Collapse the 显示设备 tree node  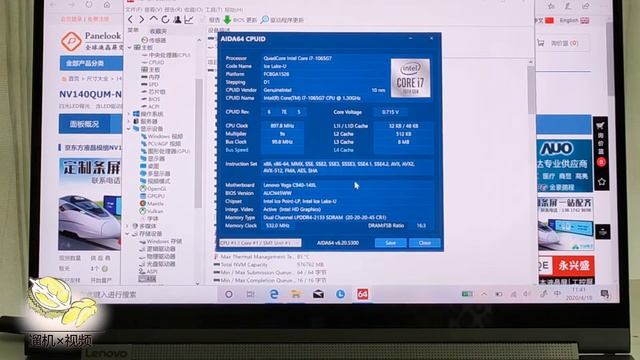(x=129, y=129)
